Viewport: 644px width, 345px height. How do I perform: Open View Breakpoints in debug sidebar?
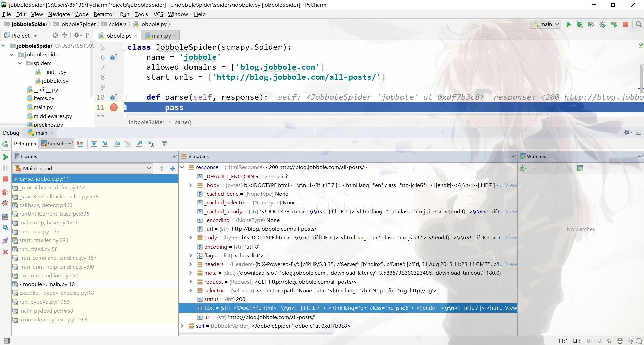click(x=5, y=193)
